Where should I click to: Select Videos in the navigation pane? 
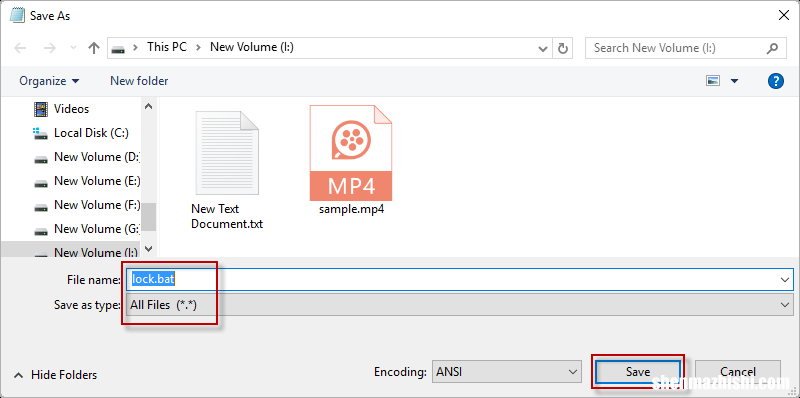pos(71,109)
